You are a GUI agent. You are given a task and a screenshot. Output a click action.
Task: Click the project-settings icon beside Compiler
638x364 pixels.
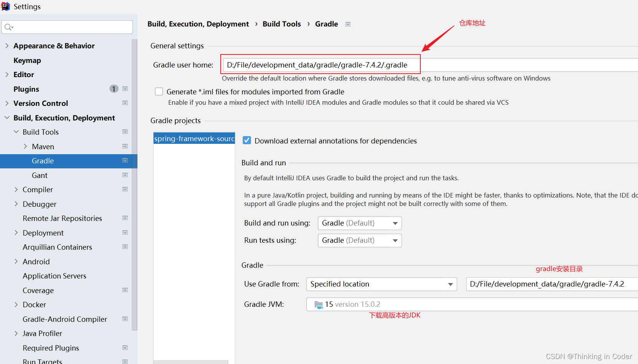pyautogui.click(x=125, y=189)
